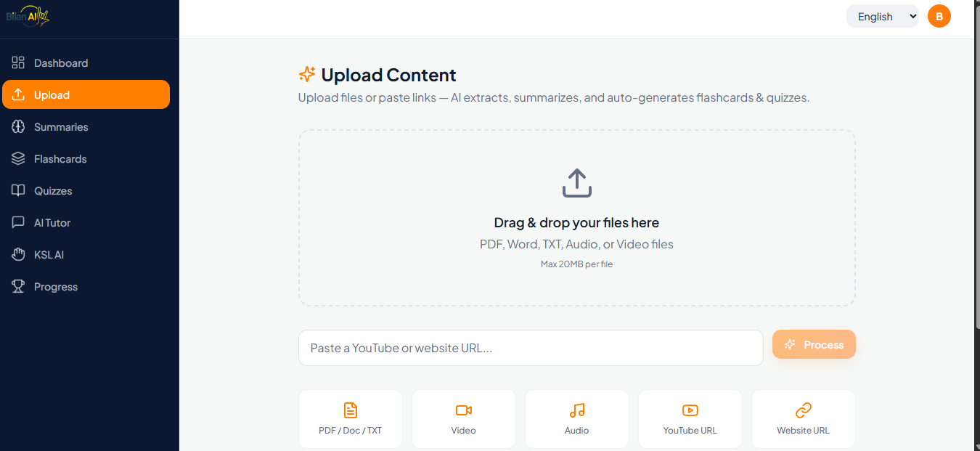Select the Upload sidebar item
The image size is (980, 451).
pos(86,95)
